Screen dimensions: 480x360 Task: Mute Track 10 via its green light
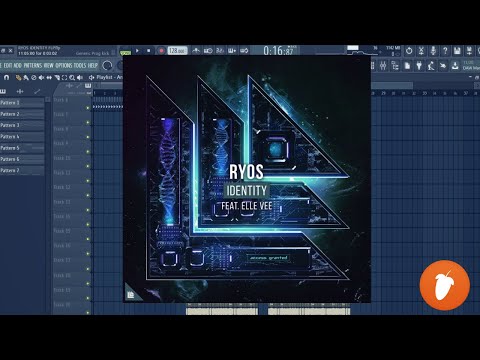[88, 166]
